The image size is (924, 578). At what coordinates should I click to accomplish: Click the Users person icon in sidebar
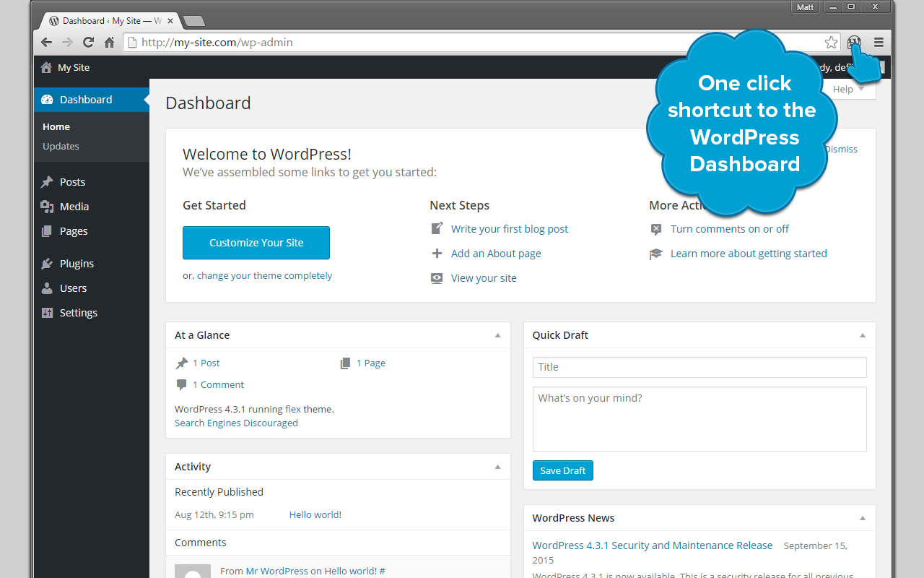point(47,288)
